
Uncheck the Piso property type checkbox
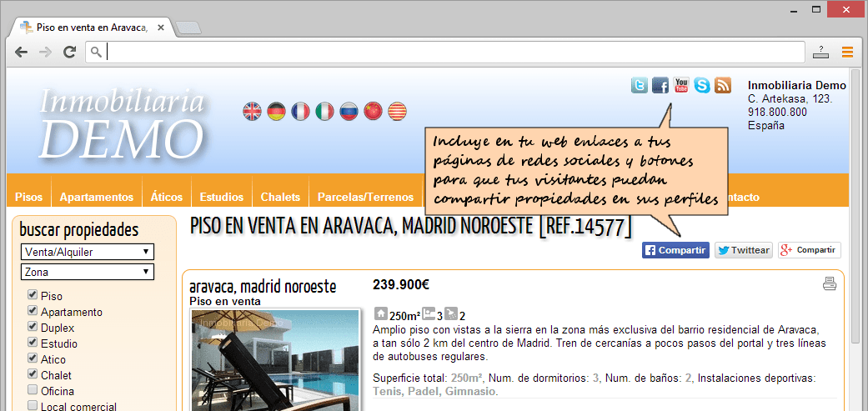coord(33,295)
